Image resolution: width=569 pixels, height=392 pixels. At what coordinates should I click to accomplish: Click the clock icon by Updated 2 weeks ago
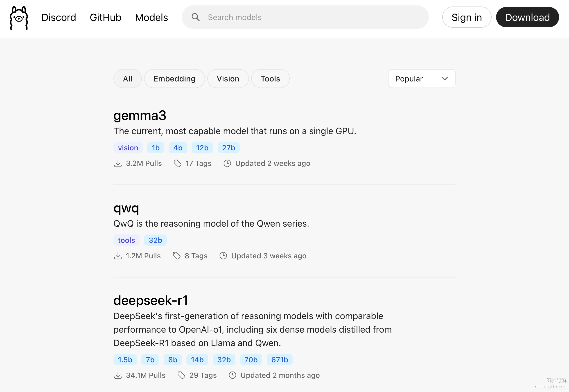[x=227, y=163]
